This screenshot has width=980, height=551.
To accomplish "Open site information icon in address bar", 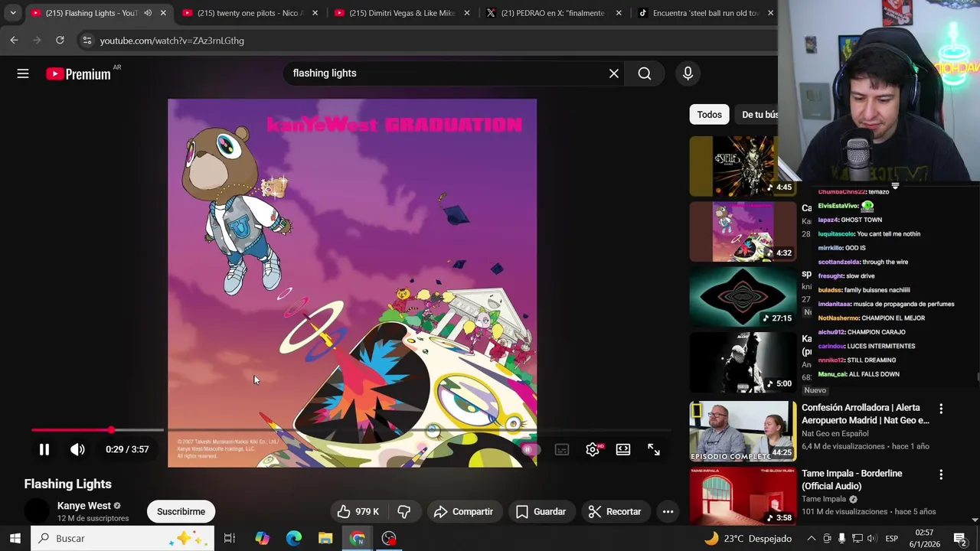I will coord(87,41).
